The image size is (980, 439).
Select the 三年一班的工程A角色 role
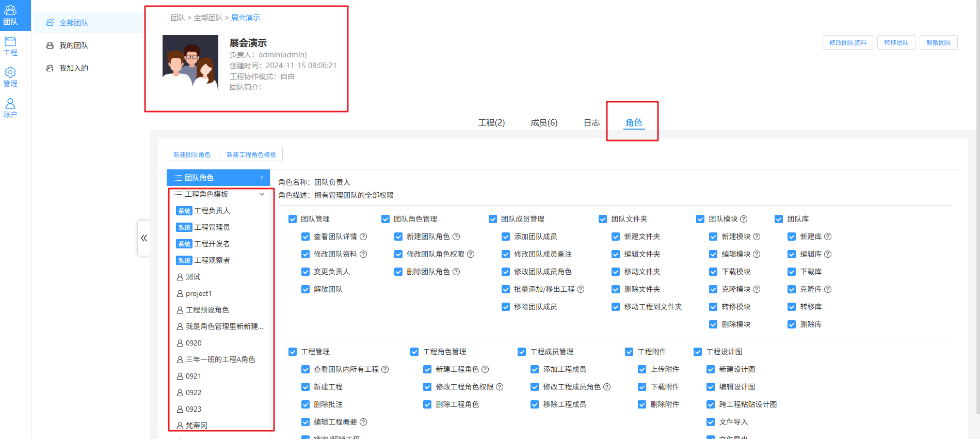(219, 359)
